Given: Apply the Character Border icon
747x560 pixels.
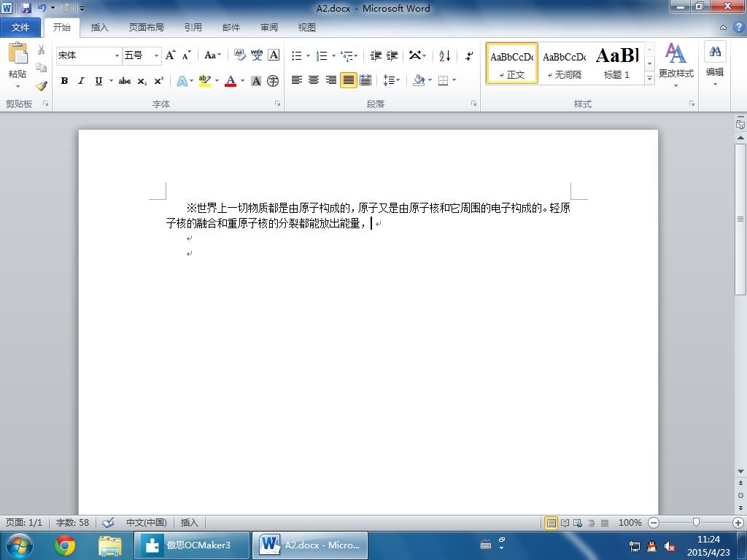Looking at the screenshot, I should click(274, 55).
